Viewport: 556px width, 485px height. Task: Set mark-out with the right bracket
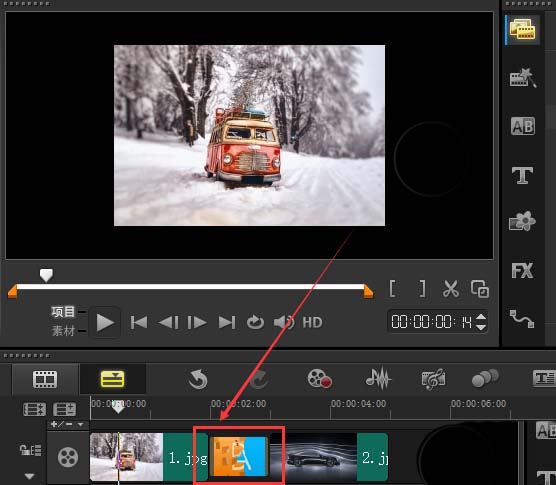click(x=422, y=289)
